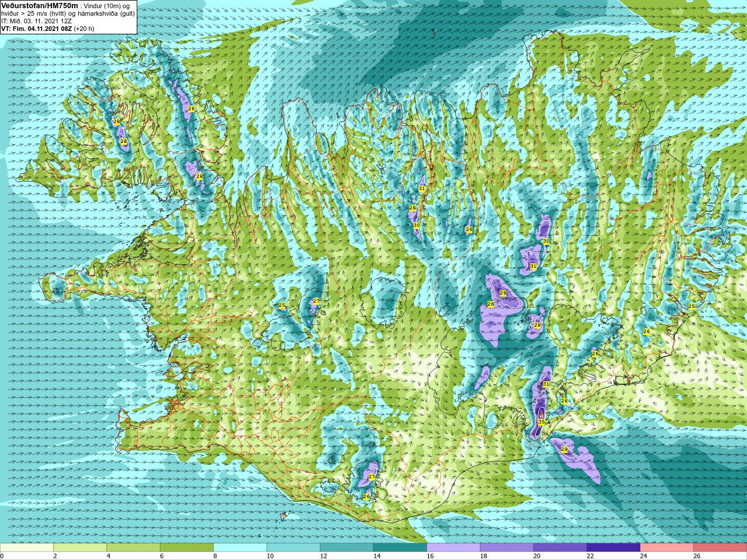Click the 2–4 m/s legend color swatch
Viewport: 747px width, 560px height.
click(x=80, y=548)
